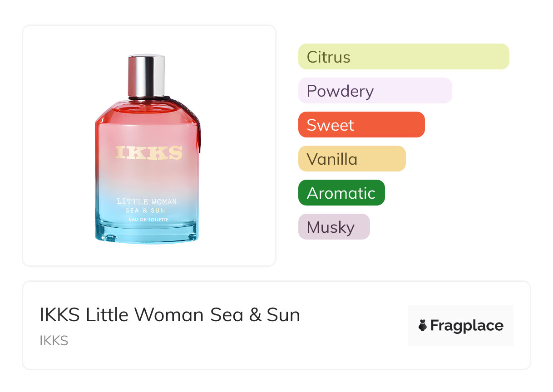
Task: Select the Citrus accord bar
Action: click(x=403, y=57)
